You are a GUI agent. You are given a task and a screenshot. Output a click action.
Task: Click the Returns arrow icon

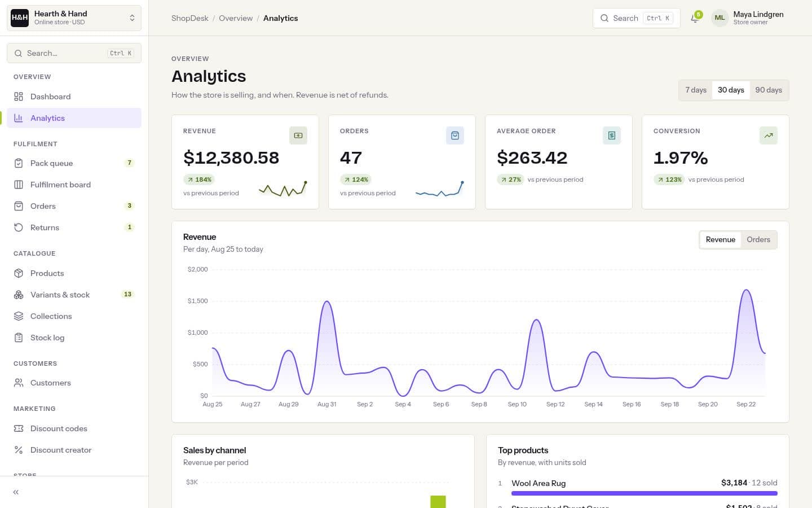pyautogui.click(x=19, y=227)
